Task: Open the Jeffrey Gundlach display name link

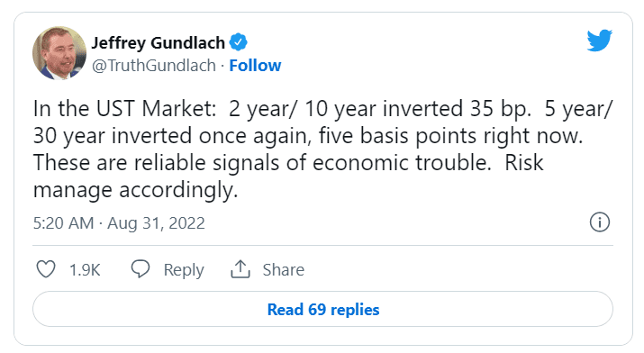Action: pos(159,42)
